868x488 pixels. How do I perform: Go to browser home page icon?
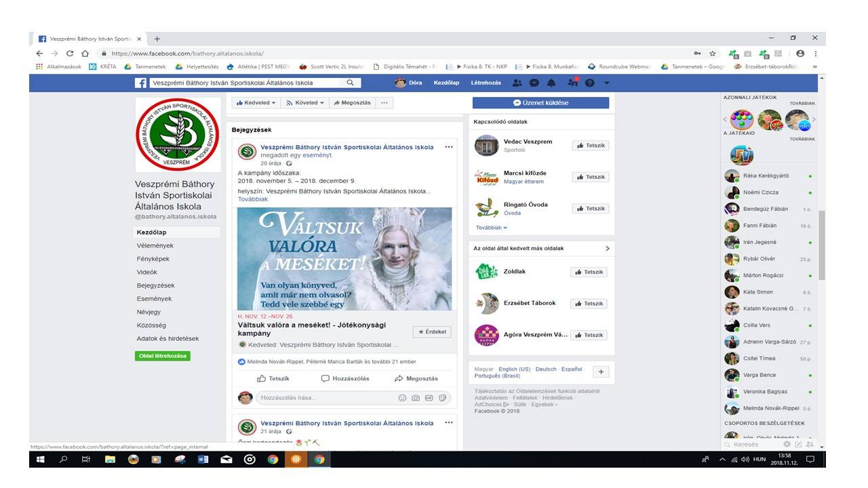click(85, 54)
